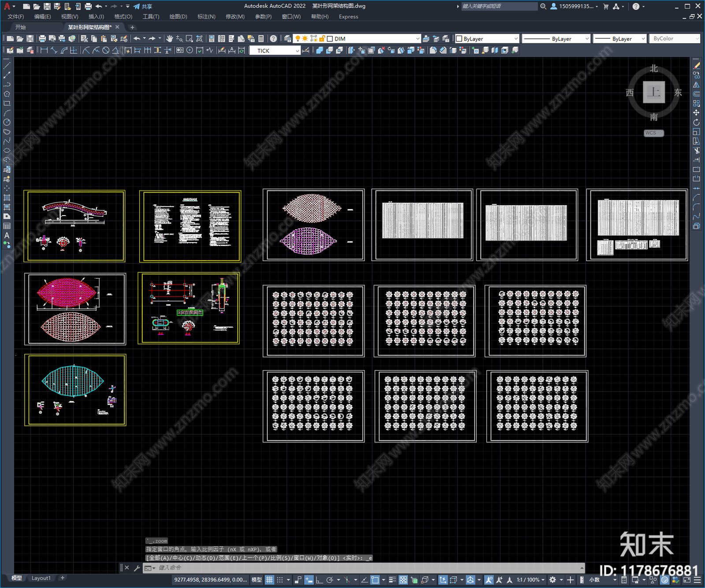
Task: Toggle the drawing grid display in status bar
Action: pyautogui.click(x=269, y=580)
